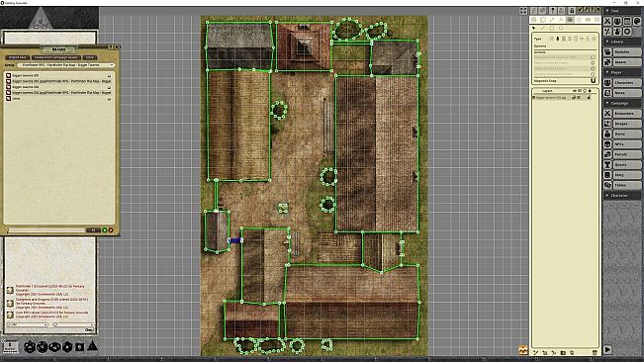Collapse the Tool sidebar section
Viewport: 644px width, 362px height.
pos(622,11)
